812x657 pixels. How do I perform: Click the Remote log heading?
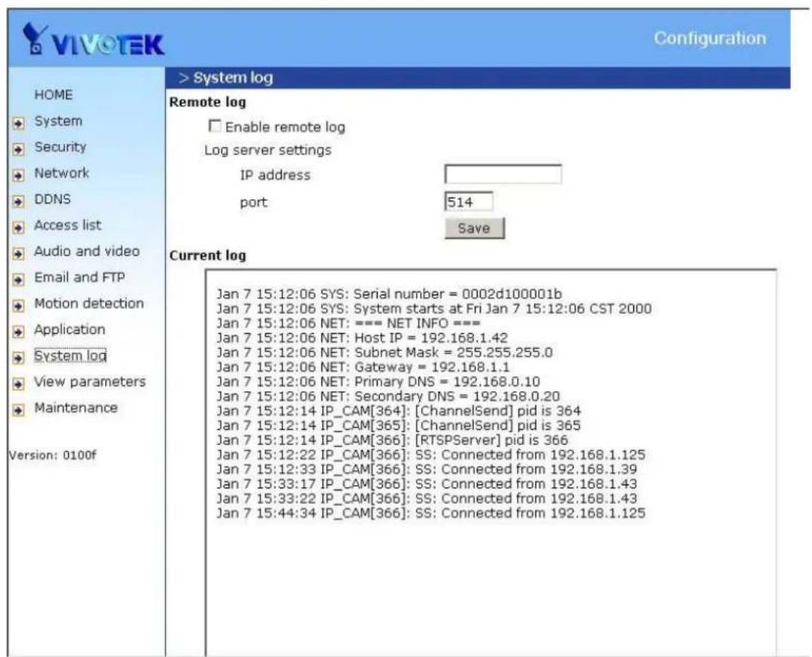[207, 102]
